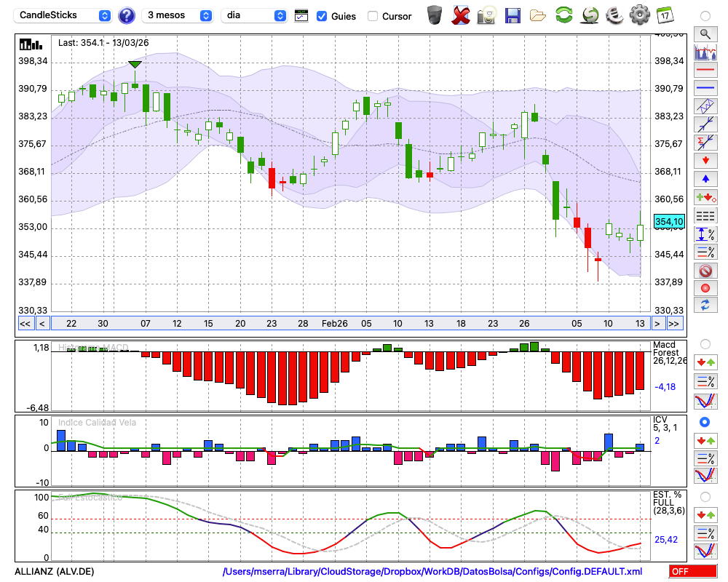Screen dimensions: 728x582
Task: Click the blue floppy disk save icon
Action: coord(513,15)
